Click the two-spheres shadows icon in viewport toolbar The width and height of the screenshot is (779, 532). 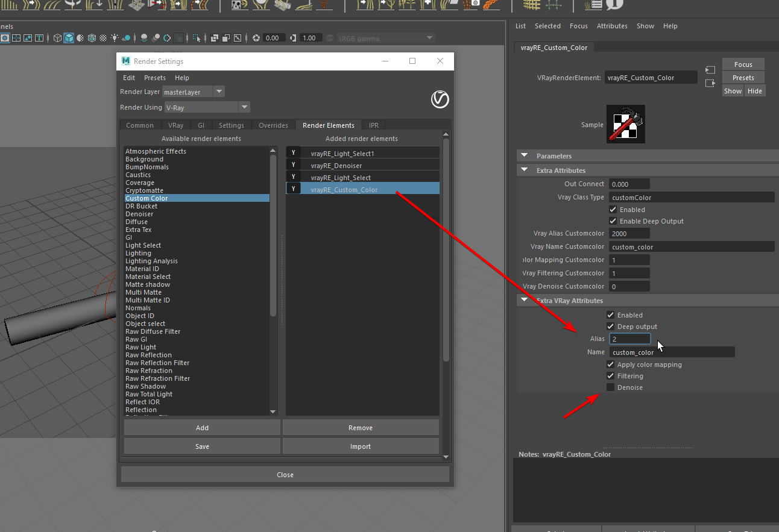click(x=156, y=38)
